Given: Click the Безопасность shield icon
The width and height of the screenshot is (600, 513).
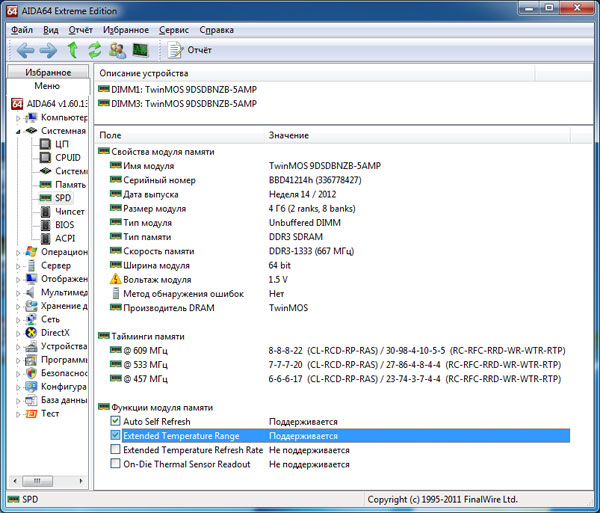Looking at the screenshot, I should coord(31,373).
